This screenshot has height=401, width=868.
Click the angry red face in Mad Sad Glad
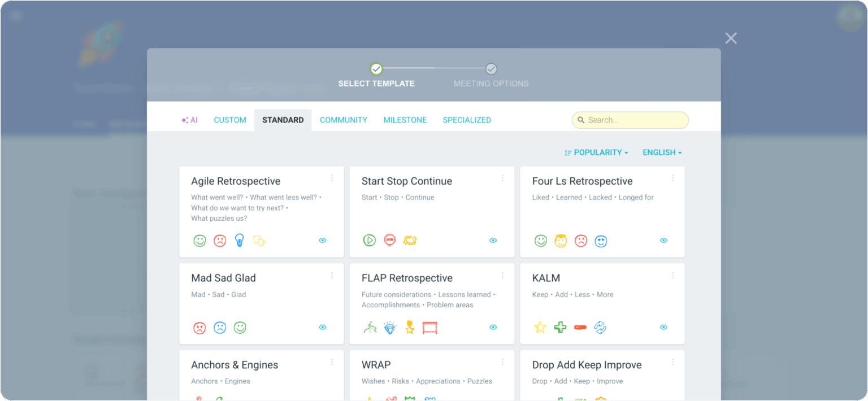coord(199,328)
